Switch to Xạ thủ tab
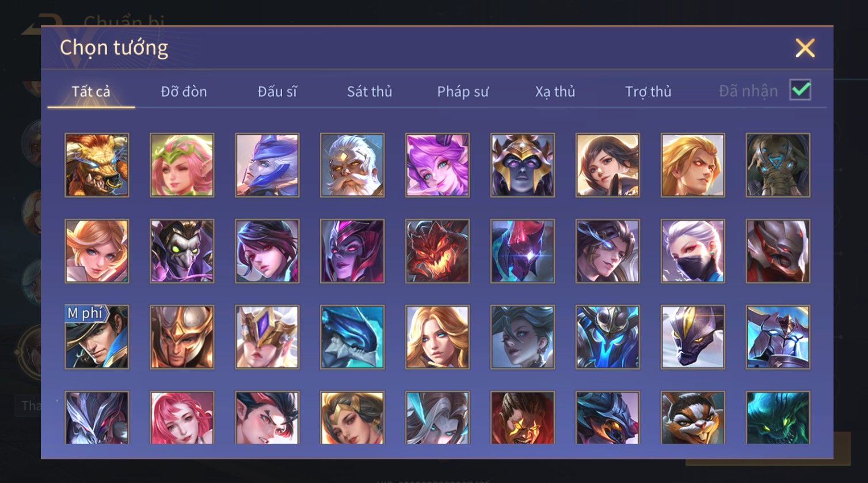The height and width of the screenshot is (483, 868). tap(555, 92)
